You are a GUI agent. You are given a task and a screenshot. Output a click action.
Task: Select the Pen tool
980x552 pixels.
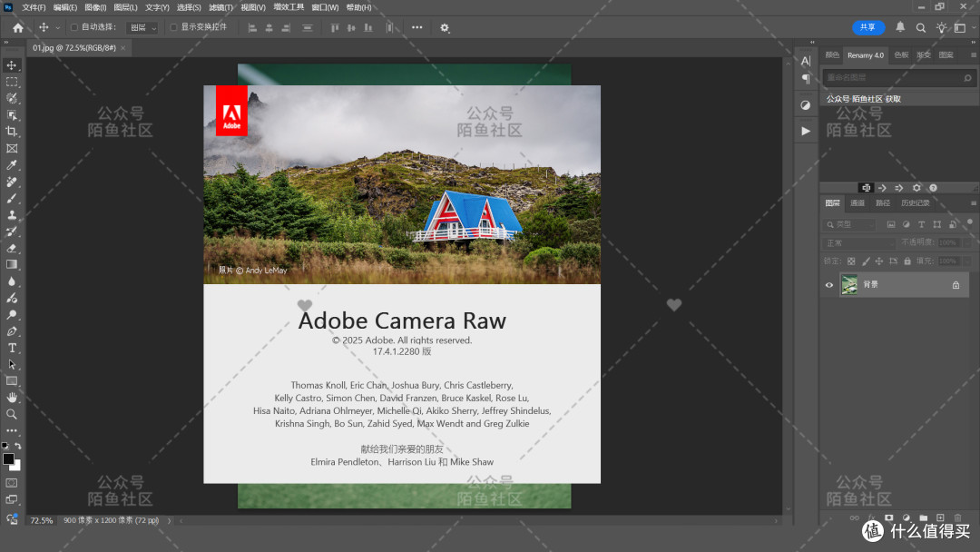pyautogui.click(x=11, y=331)
